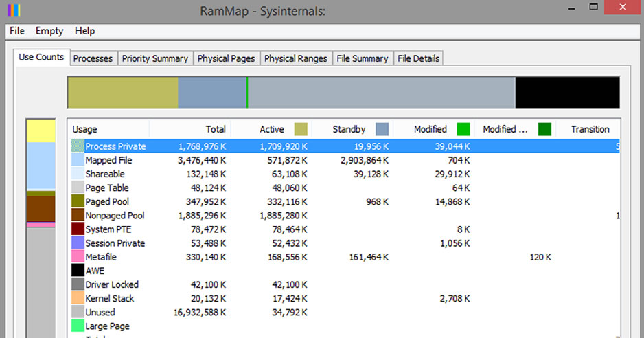Image resolution: width=644 pixels, height=338 pixels.
Task: Open the Empty menu
Action: pyautogui.click(x=49, y=31)
